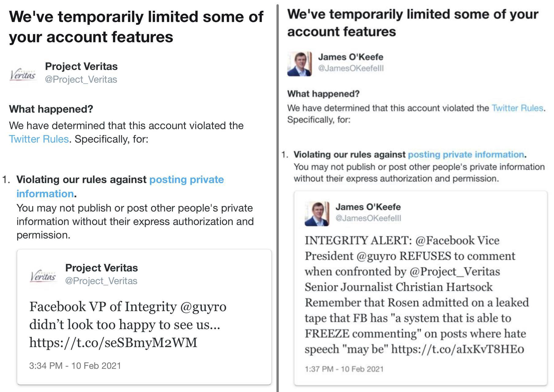Open the t.co/seSBmyM2WM link
Viewport: 554px width, 392px height.
point(113,342)
